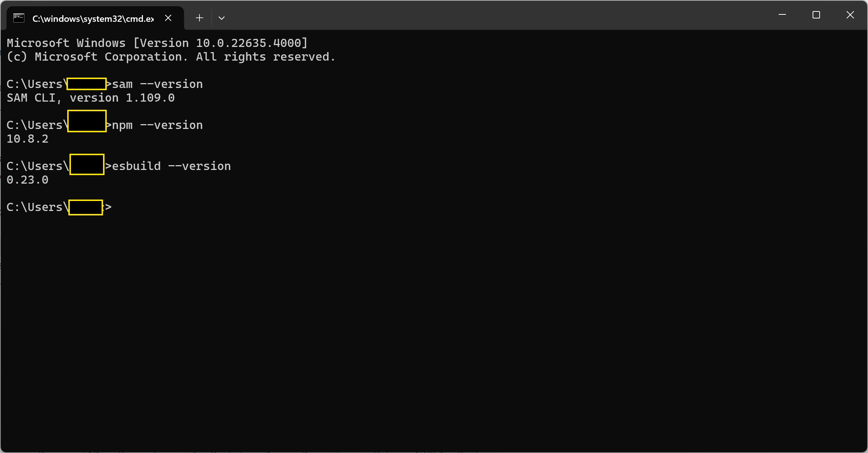Switch to the C:\windows\system32\cmd.exe tab
The height and width of the screenshot is (453, 868).
coord(92,18)
